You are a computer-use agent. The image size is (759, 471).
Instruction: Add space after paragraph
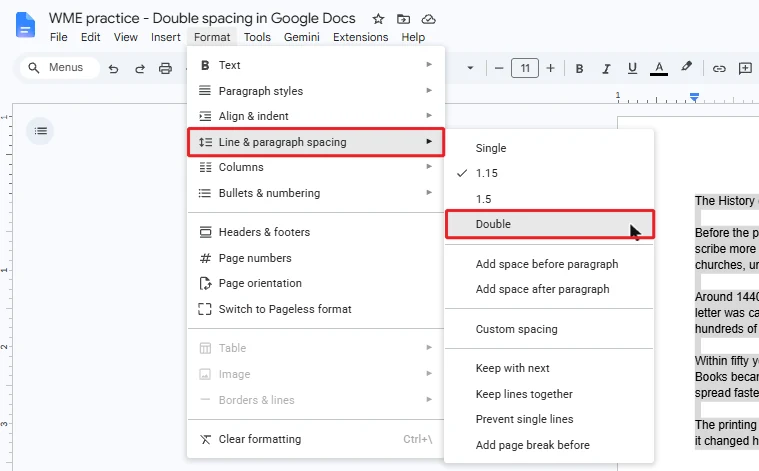pyautogui.click(x=549, y=289)
